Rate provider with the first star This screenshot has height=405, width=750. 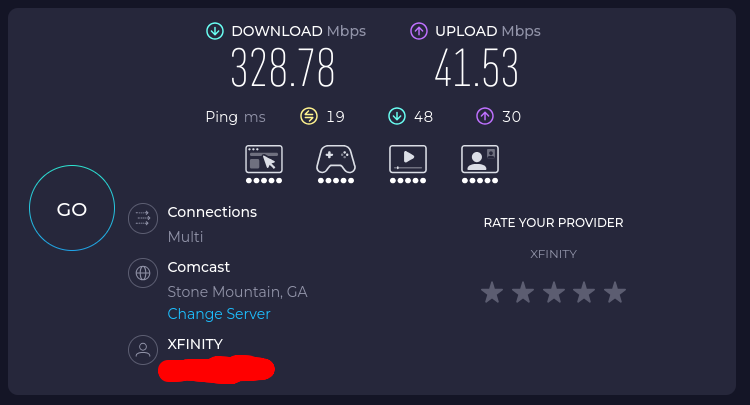pos(492,292)
